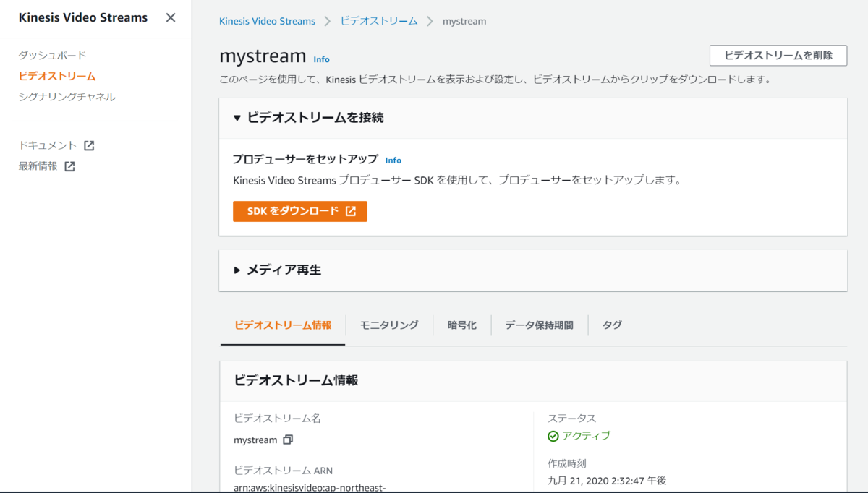Open the 最新情報 external link icon
The height and width of the screenshot is (493, 868).
[69, 166]
